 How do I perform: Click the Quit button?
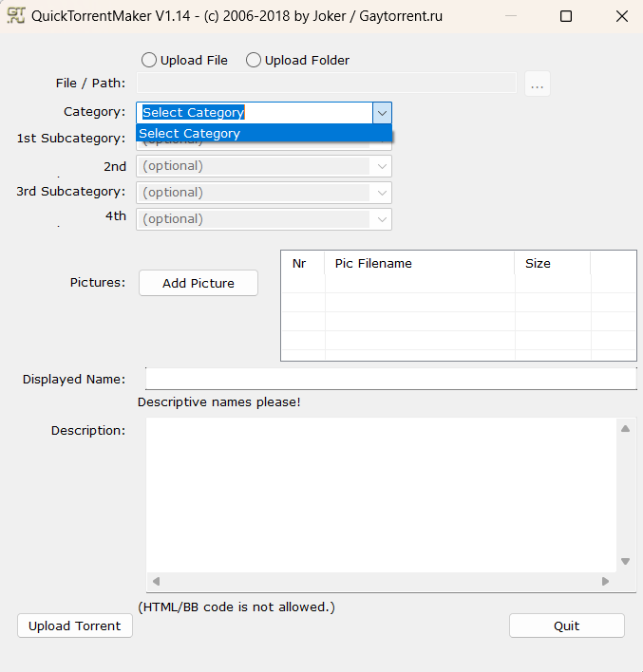coord(566,625)
